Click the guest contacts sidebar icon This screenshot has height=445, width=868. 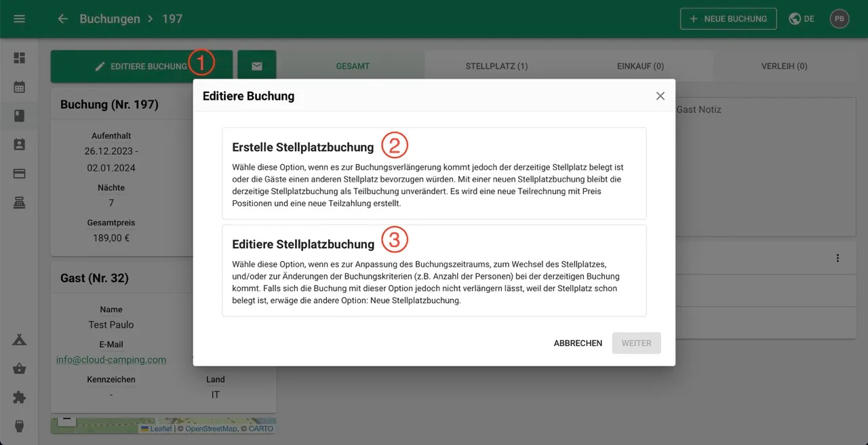20,144
